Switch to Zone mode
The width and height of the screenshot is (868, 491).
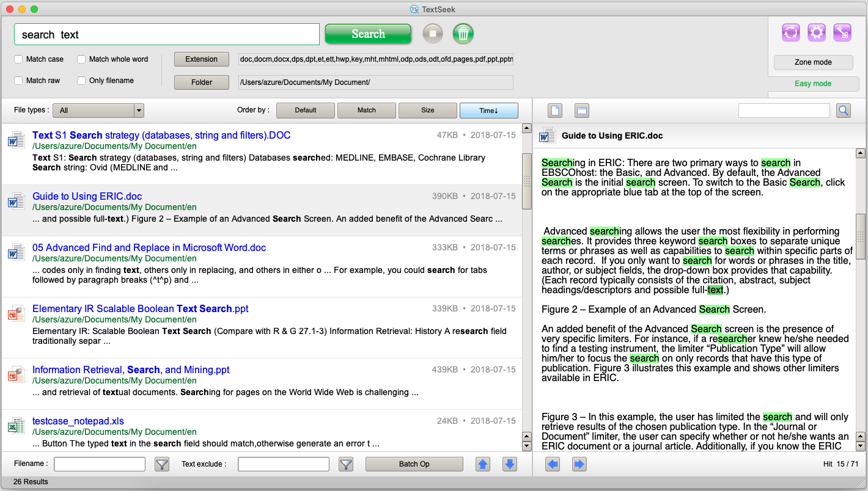coord(813,62)
